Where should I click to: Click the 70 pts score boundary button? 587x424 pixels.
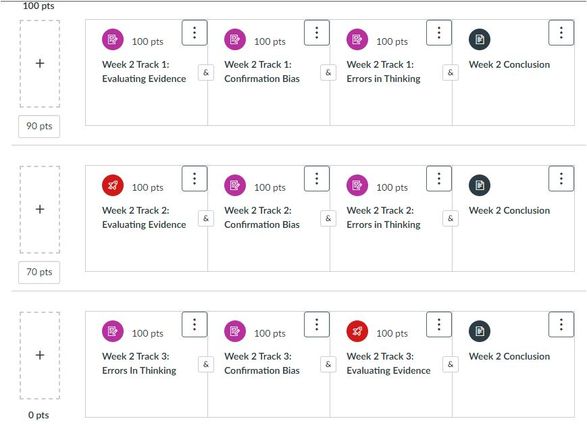pyautogui.click(x=39, y=272)
